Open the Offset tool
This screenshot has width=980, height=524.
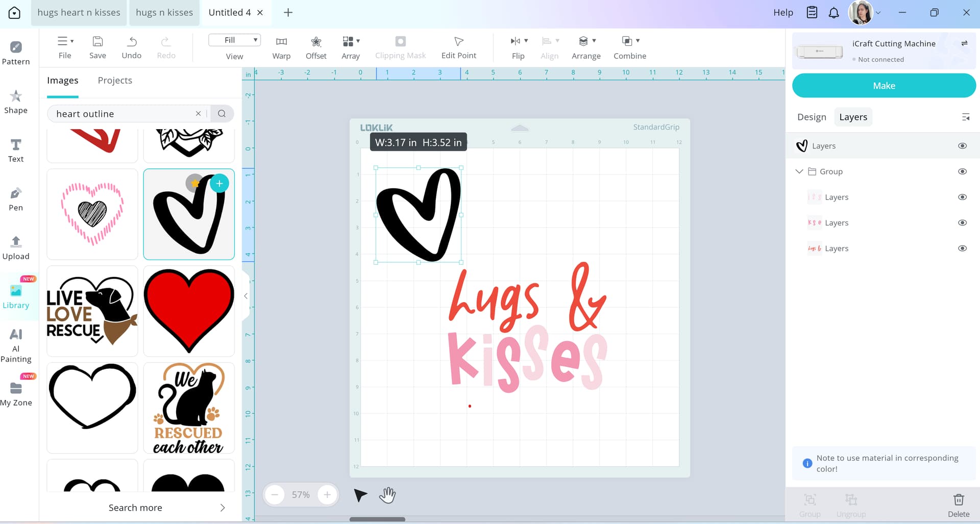(316, 47)
